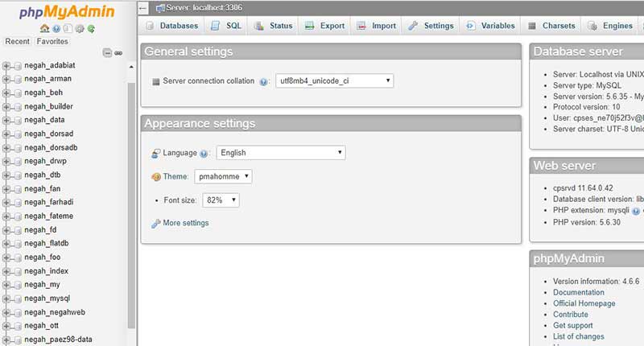Select the negah_farhadi database
Viewport: 644px width, 346px height.
point(48,202)
